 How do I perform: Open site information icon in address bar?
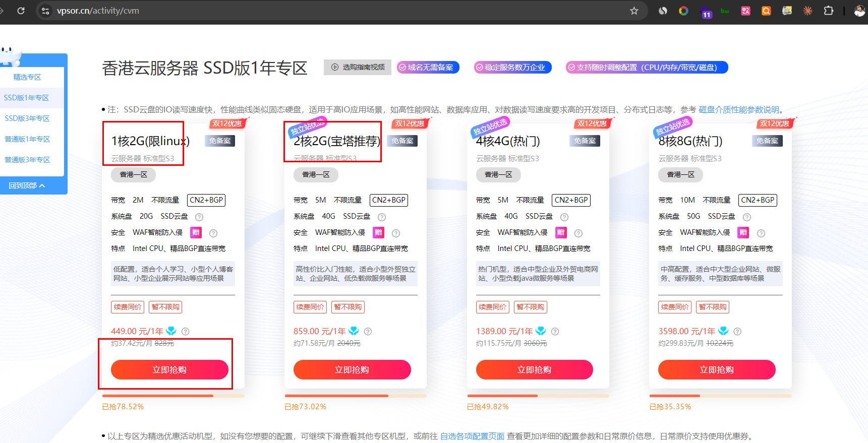[45, 11]
